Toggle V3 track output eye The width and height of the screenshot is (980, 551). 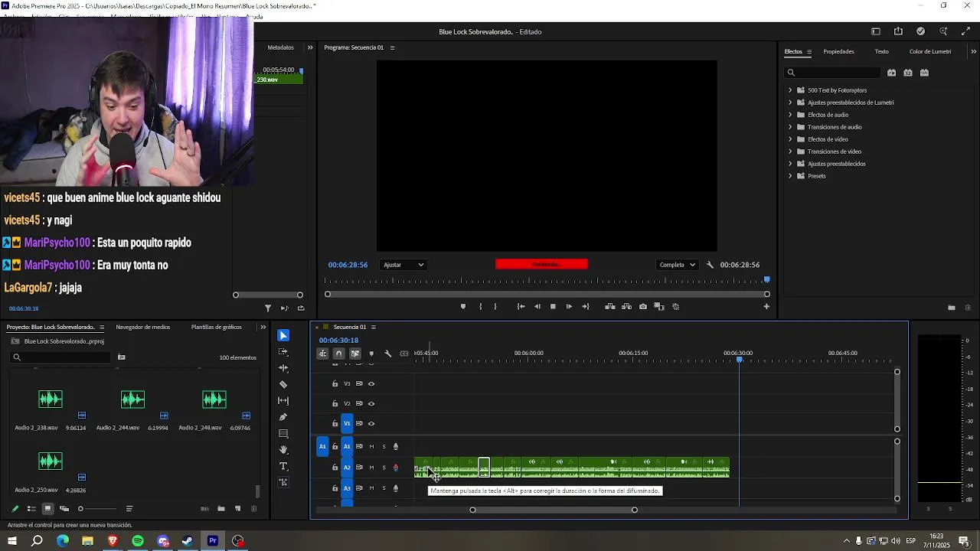point(371,384)
